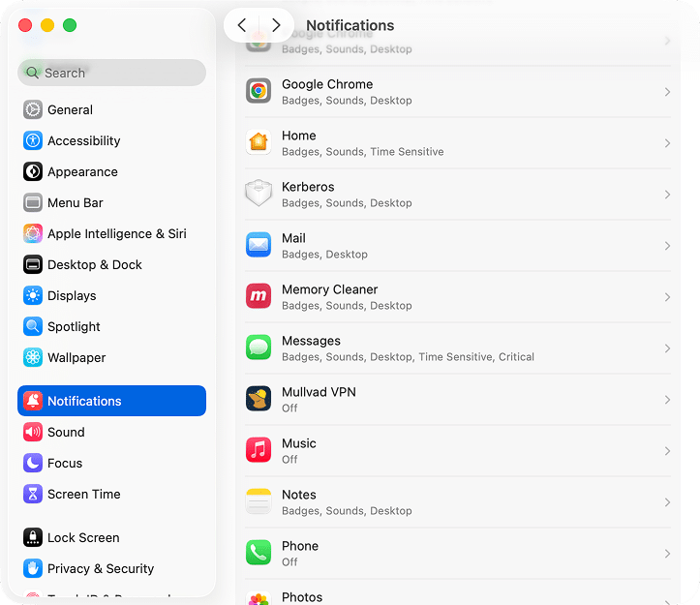700x605 pixels.
Task: Click the search magnifier icon
Action: (x=32, y=73)
